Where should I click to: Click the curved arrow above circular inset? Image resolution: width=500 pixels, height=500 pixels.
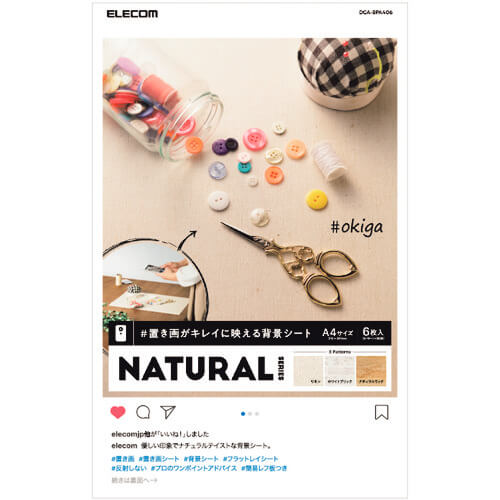pyautogui.click(x=187, y=239)
